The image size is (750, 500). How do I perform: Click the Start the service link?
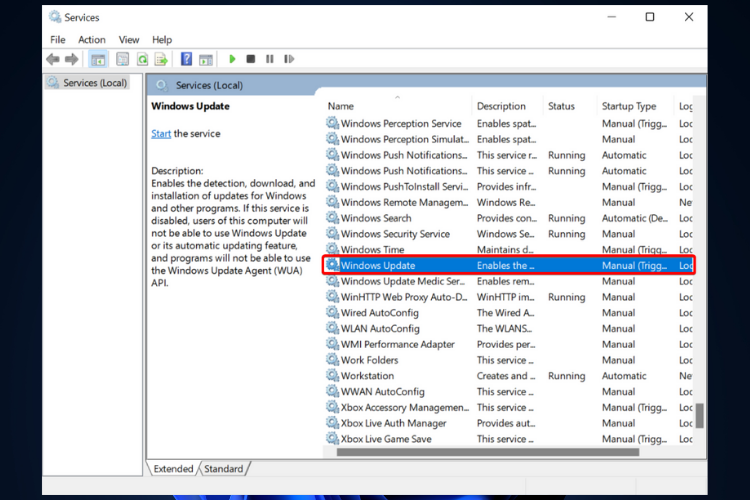pos(161,133)
